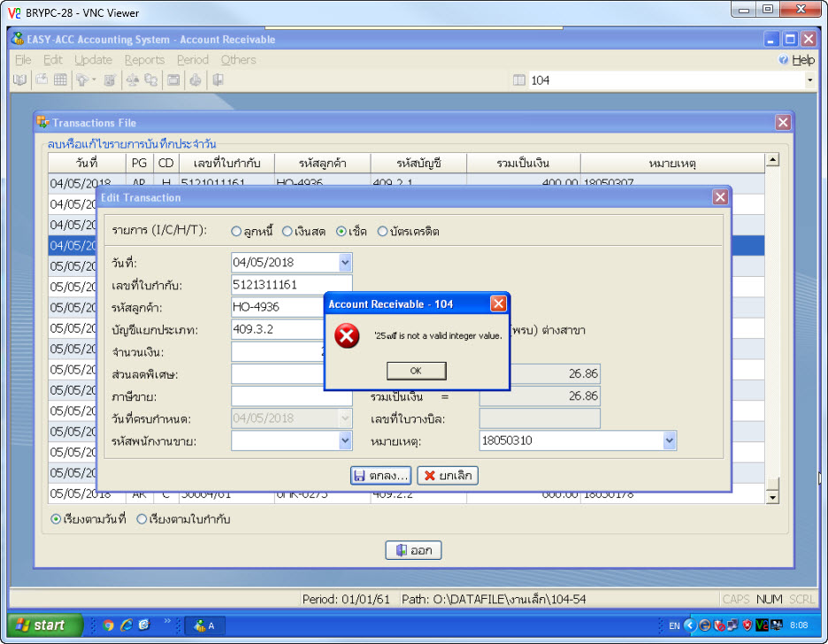
Task: Click the exit door toolbar icon
Action: coord(218,80)
